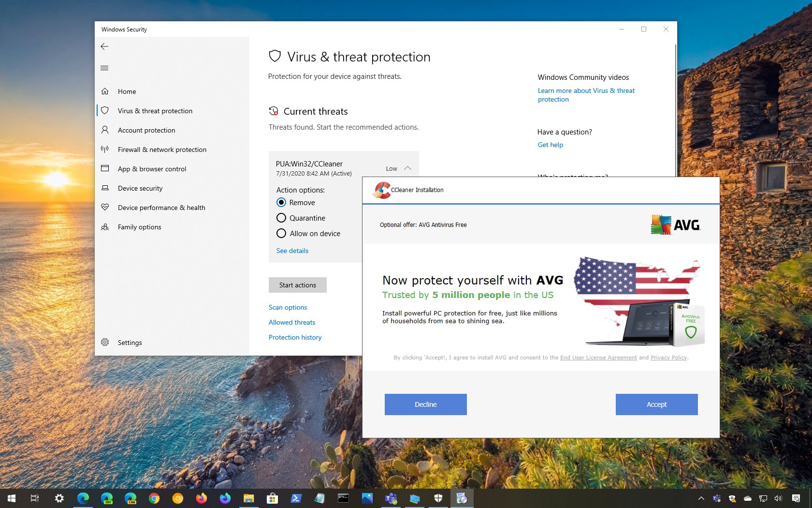Open the Firewall & network protection section

[161, 149]
